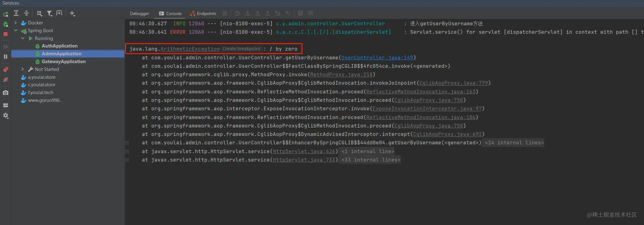This screenshot has width=644, height=225.
Task: Select the Running group row
Action: tap(44, 38)
